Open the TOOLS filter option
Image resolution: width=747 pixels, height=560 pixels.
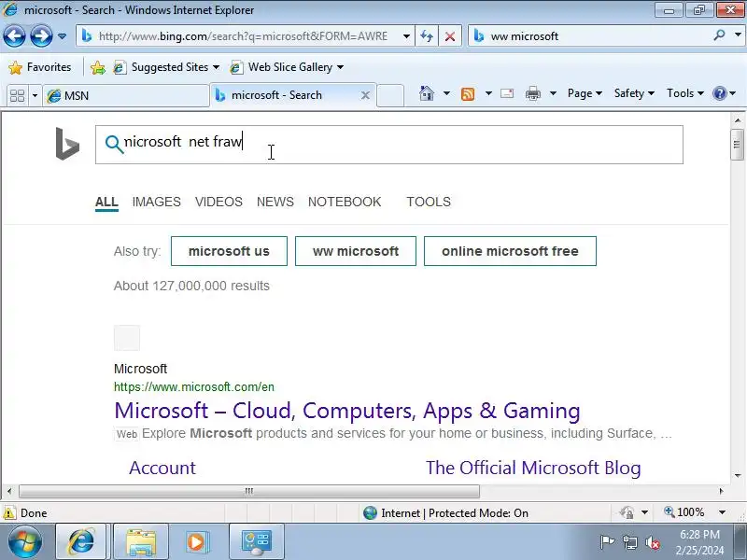[429, 202]
